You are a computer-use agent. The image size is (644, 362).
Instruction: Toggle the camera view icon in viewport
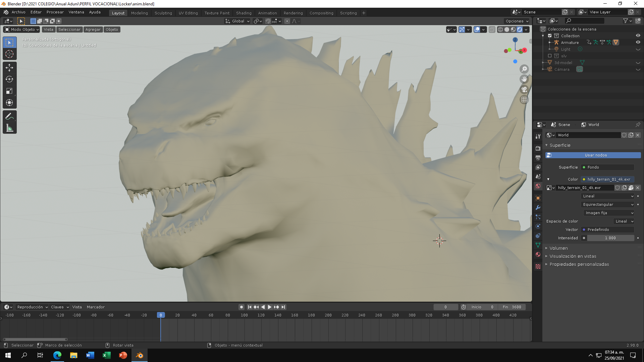coord(524,89)
